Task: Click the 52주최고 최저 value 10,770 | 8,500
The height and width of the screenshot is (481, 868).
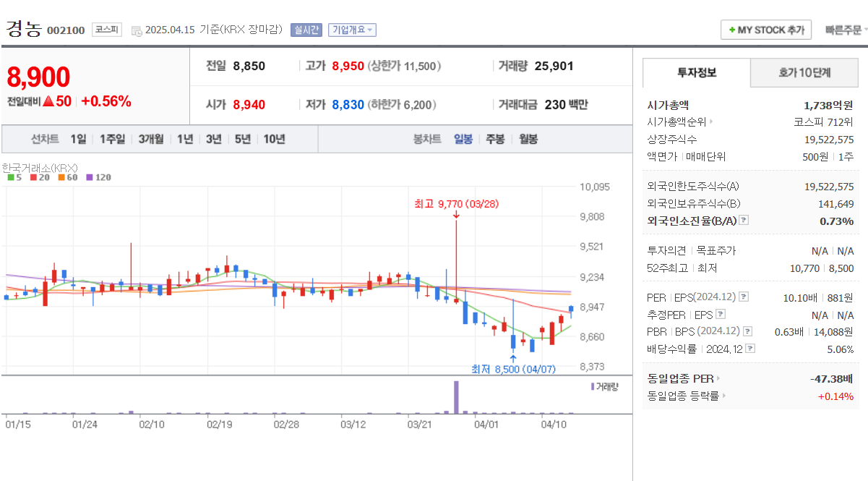Action: coord(822,268)
